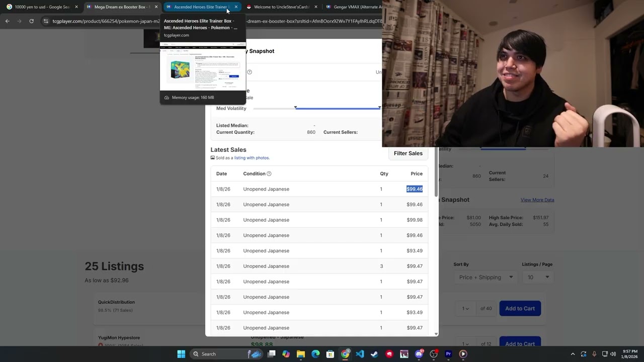644x362 pixels.
Task: Click the Filter Sales button
Action: (408, 153)
